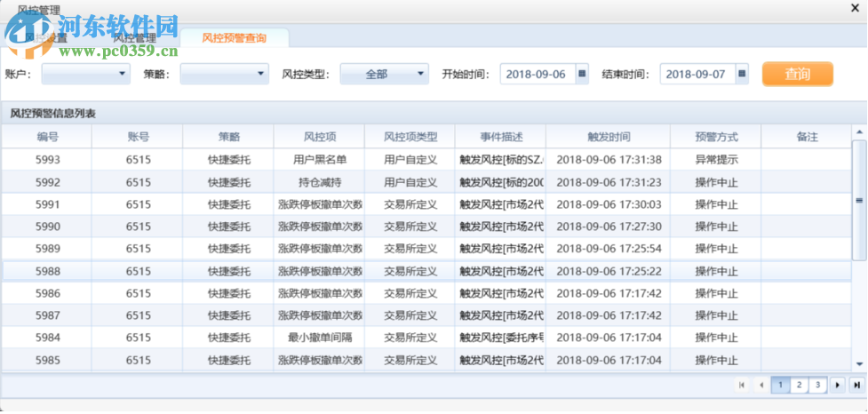Select row with 编号 5985

point(426,360)
